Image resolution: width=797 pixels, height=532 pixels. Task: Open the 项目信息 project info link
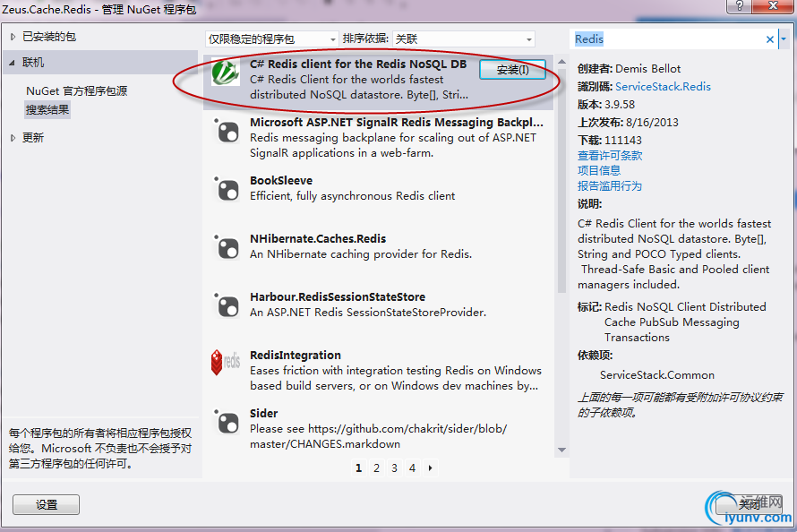[599, 171]
